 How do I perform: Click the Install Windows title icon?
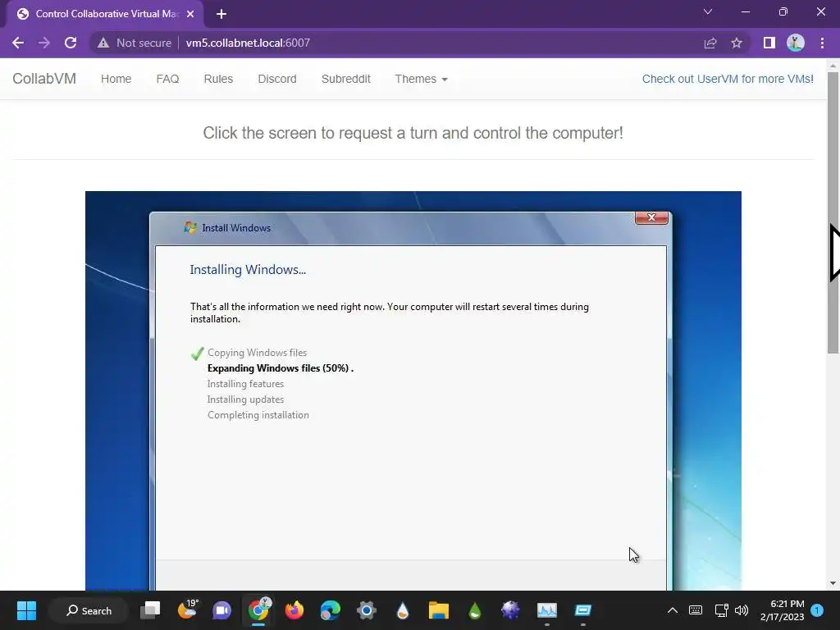(x=190, y=228)
